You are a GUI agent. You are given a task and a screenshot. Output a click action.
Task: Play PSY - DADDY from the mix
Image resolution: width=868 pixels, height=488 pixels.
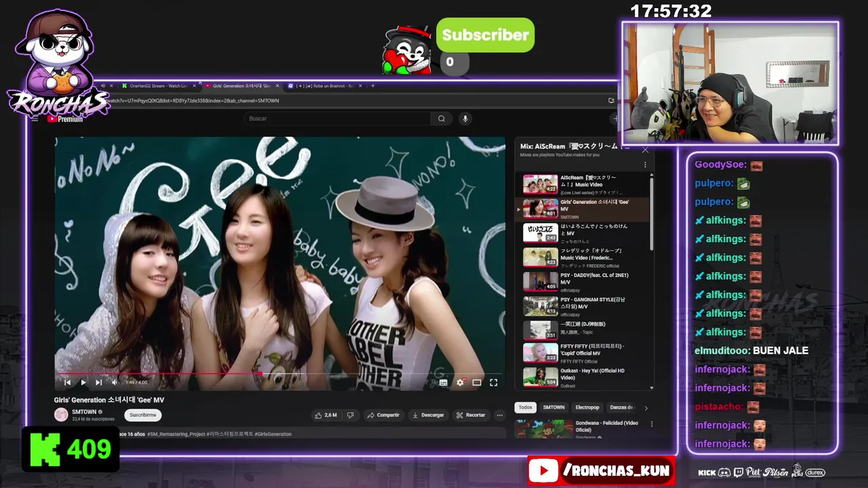(583, 282)
